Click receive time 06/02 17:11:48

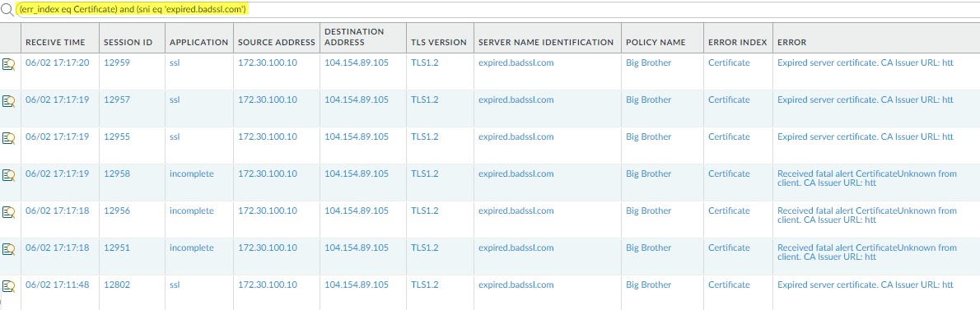click(58, 285)
